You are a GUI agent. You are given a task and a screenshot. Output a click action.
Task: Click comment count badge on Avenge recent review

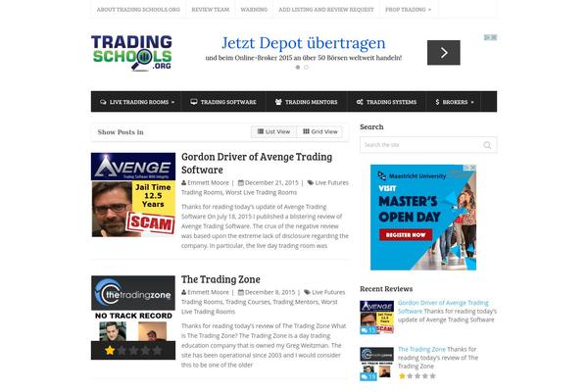[x=368, y=330]
